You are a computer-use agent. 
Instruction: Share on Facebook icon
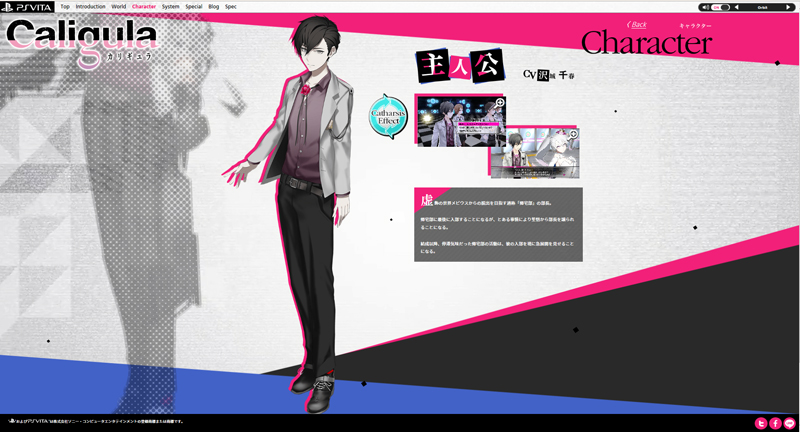tap(775, 423)
